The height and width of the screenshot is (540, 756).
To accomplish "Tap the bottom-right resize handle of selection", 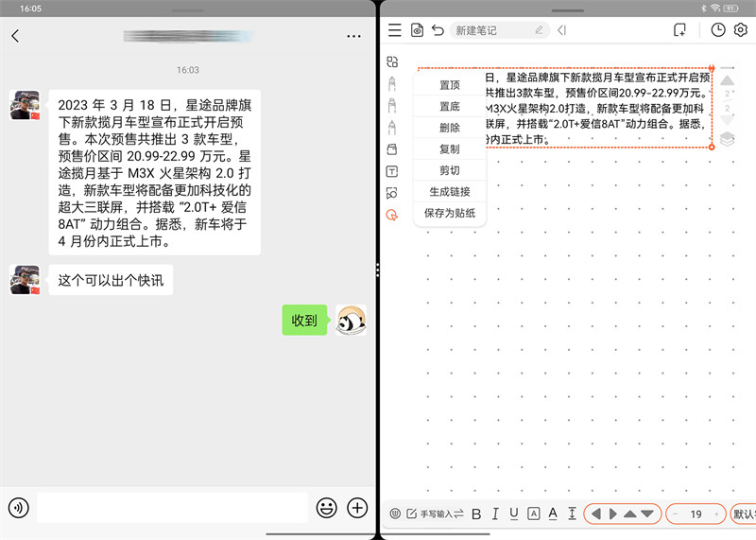I will point(712,147).
